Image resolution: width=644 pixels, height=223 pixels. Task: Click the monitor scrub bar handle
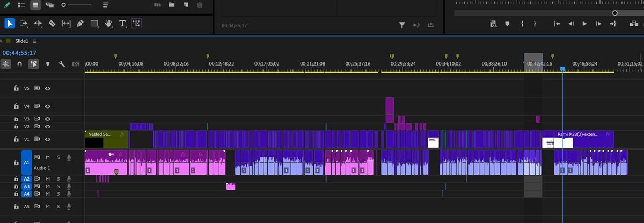click(x=615, y=12)
